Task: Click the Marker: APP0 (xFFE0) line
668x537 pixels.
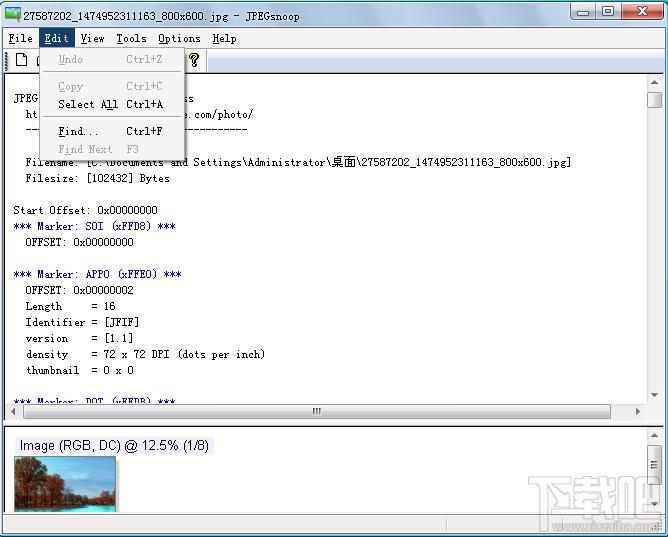Action: click(x=97, y=274)
